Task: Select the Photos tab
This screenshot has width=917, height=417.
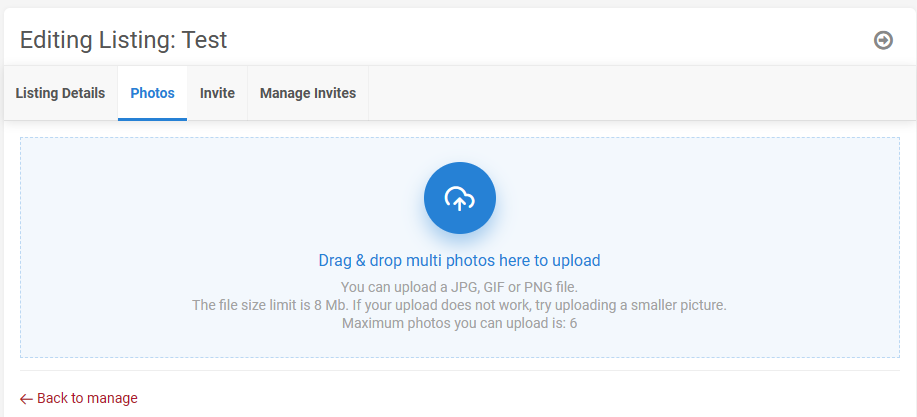Action: coord(152,93)
